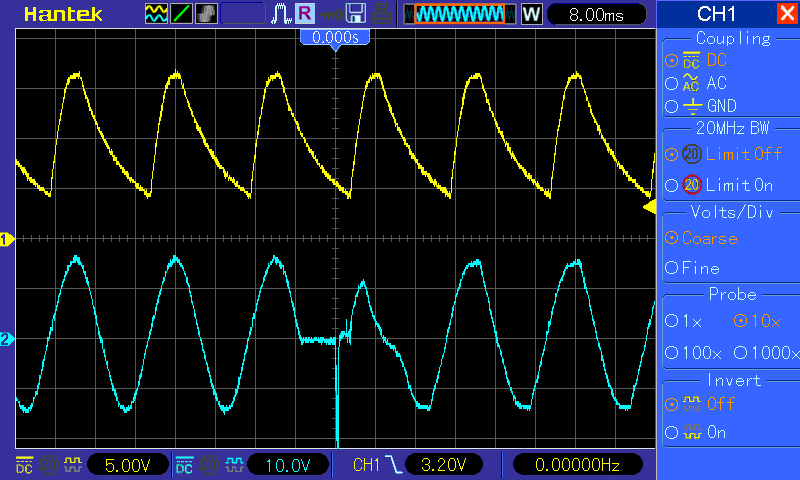Close the CH1 menu panel
The height and width of the screenshot is (480, 800).
[x=787, y=13]
